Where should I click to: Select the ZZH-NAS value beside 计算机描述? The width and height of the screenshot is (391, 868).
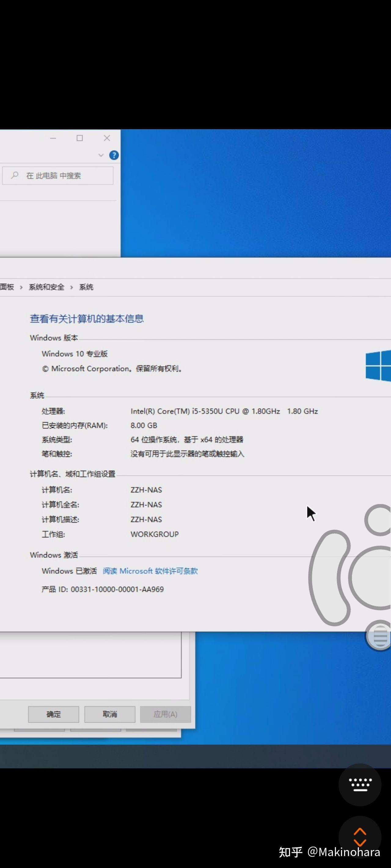coord(146,519)
